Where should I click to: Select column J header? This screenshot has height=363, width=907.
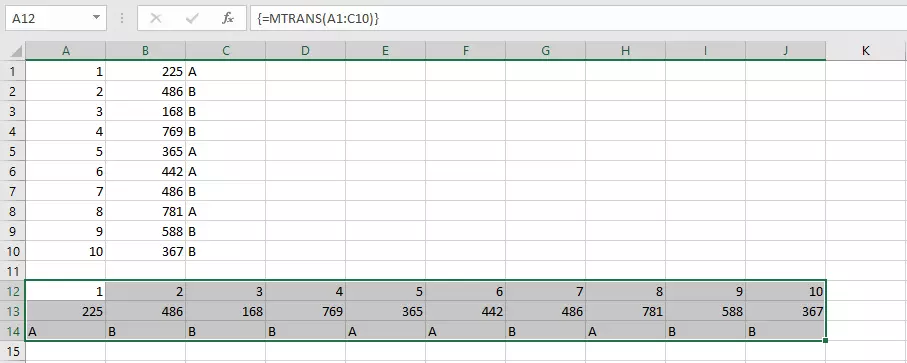tap(786, 51)
